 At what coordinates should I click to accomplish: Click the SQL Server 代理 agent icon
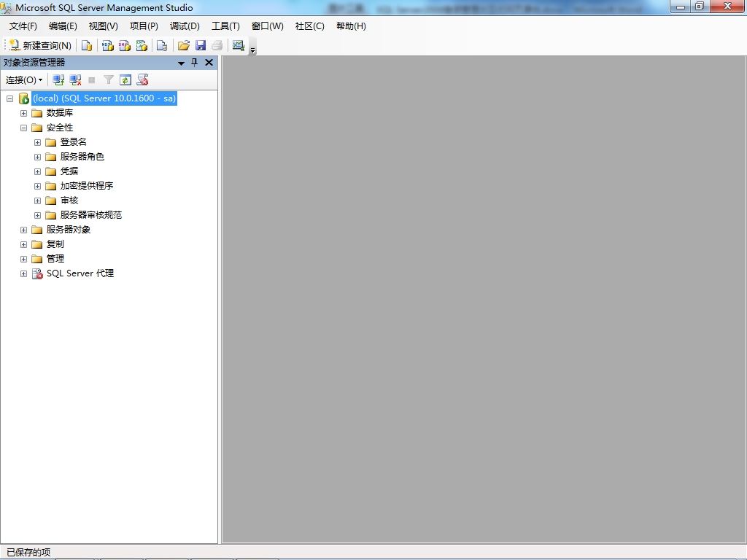click(x=37, y=274)
